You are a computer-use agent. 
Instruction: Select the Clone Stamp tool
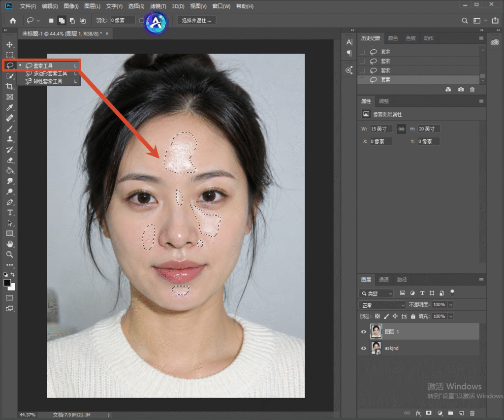tap(10, 139)
